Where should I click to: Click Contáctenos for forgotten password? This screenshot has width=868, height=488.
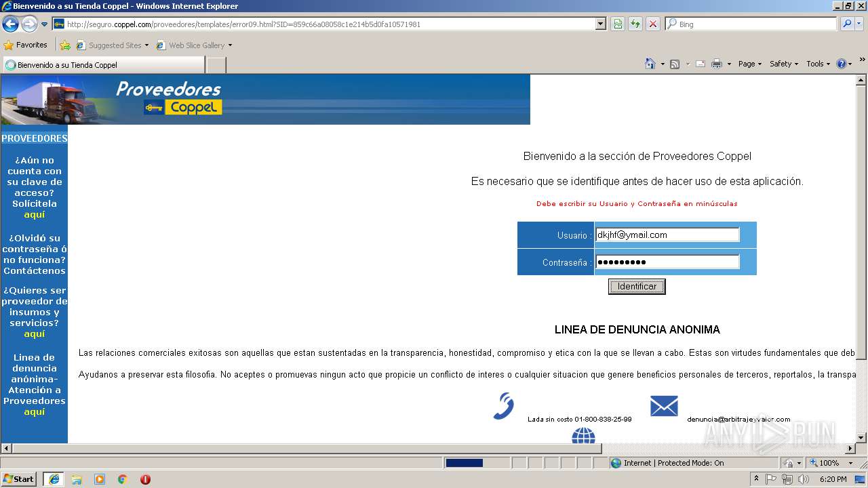pyautogui.click(x=35, y=271)
